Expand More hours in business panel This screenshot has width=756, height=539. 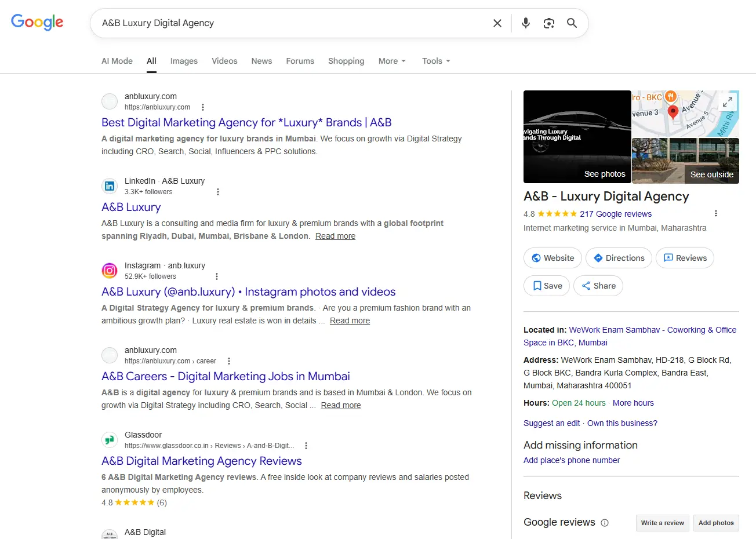633,403
